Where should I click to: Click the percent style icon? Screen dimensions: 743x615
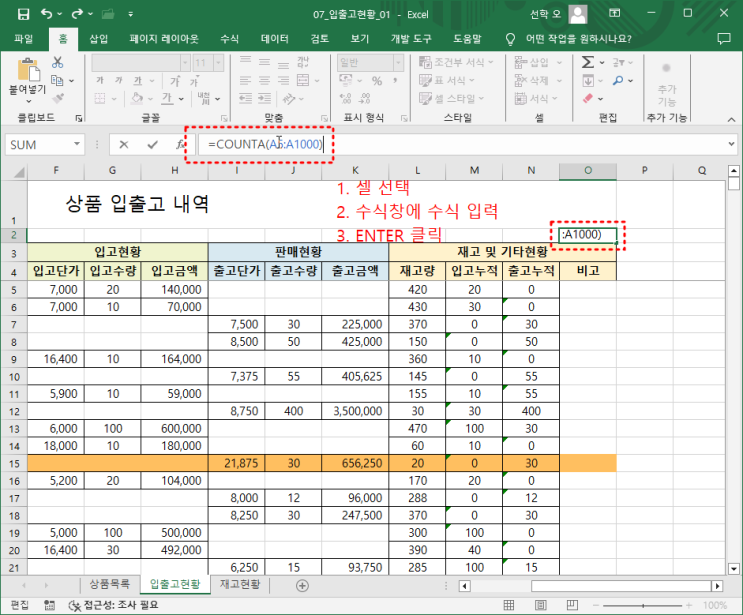click(x=377, y=81)
